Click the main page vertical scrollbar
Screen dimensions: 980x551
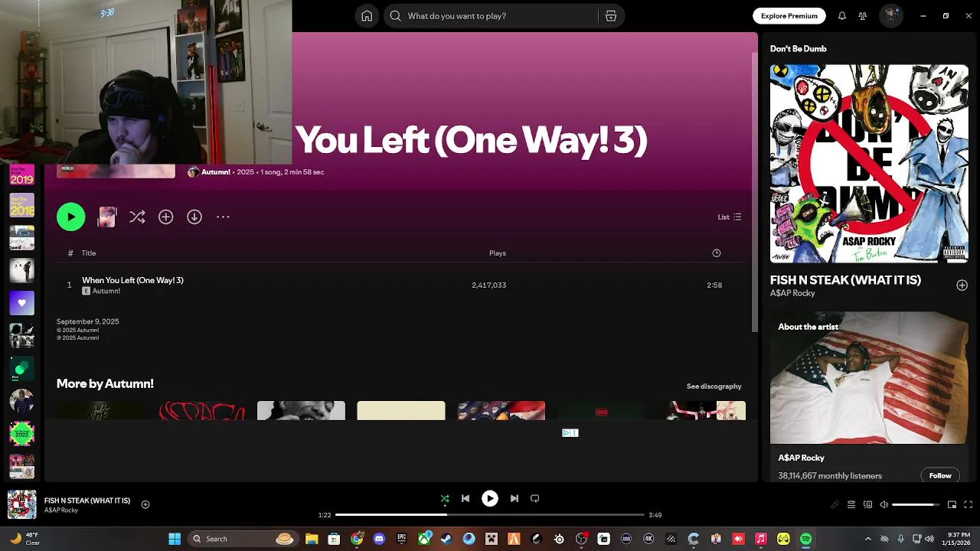point(754,191)
